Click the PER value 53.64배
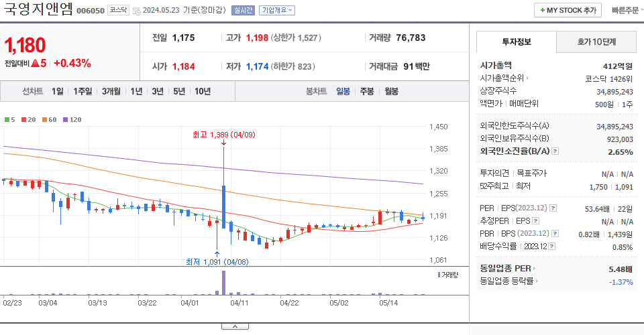This screenshot has width=644, height=335. click(x=597, y=209)
